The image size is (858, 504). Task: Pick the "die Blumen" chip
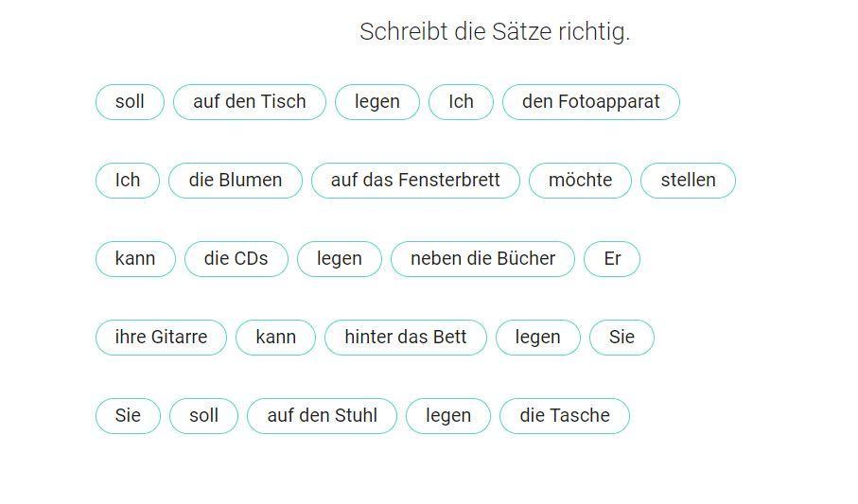tap(236, 181)
